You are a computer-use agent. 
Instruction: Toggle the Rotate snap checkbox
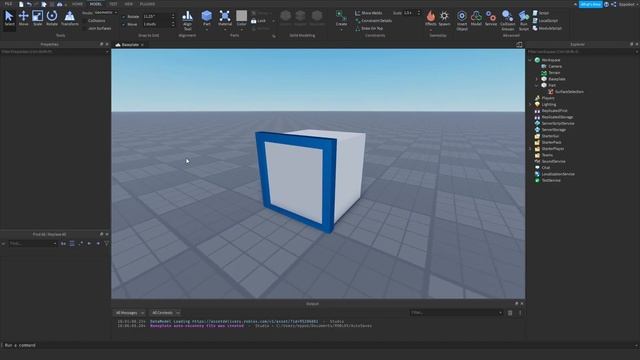tap(124, 17)
